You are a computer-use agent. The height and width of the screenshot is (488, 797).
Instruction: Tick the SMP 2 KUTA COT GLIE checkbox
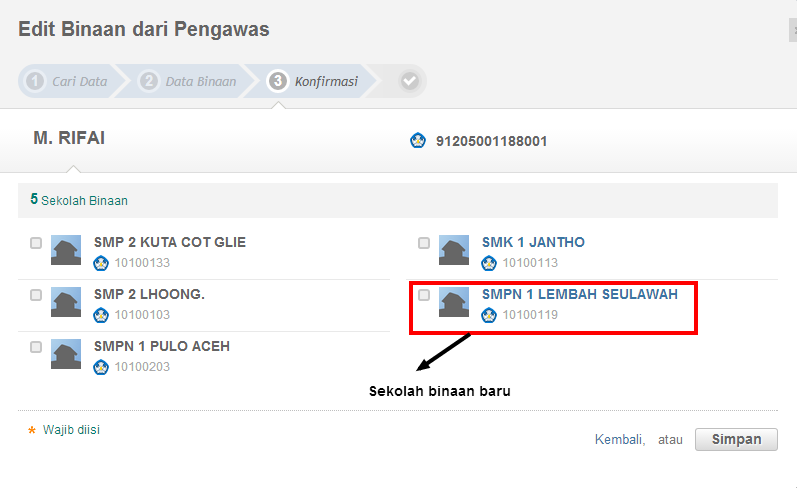[36, 243]
